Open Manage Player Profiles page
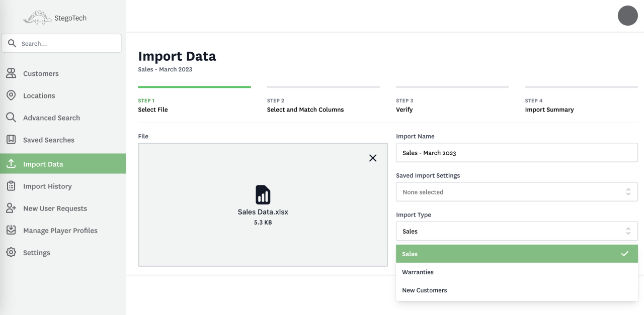The width and height of the screenshot is (644, 315). coord(63,230)
